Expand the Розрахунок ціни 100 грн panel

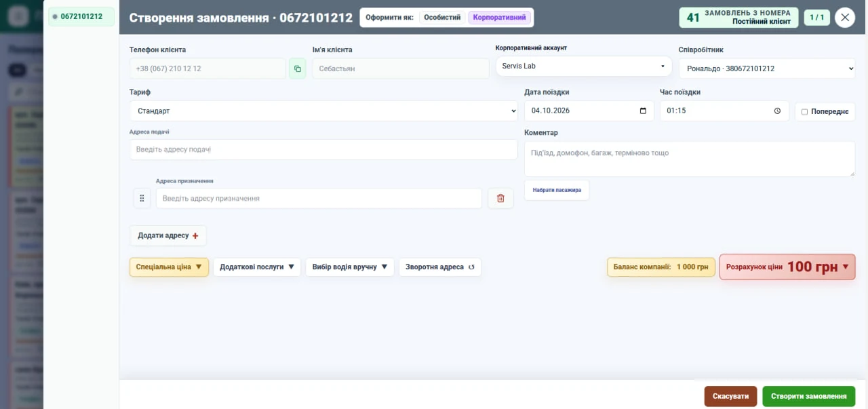(787, 267)
